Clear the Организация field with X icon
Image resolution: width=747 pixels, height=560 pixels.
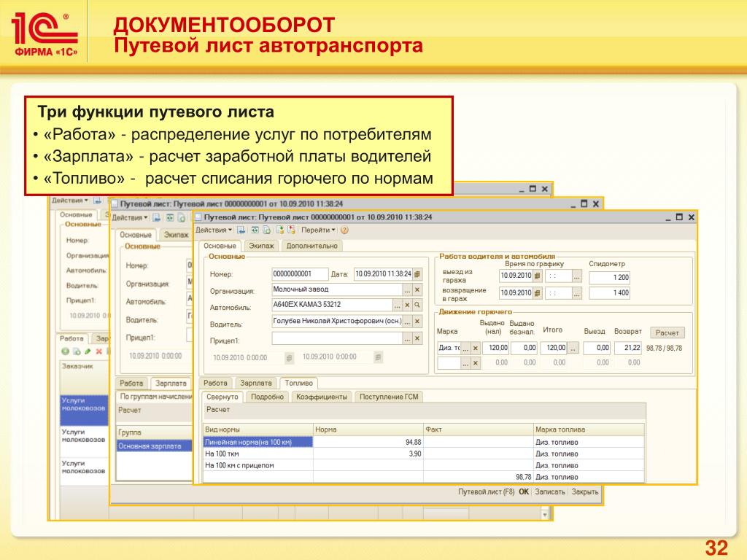417,289
